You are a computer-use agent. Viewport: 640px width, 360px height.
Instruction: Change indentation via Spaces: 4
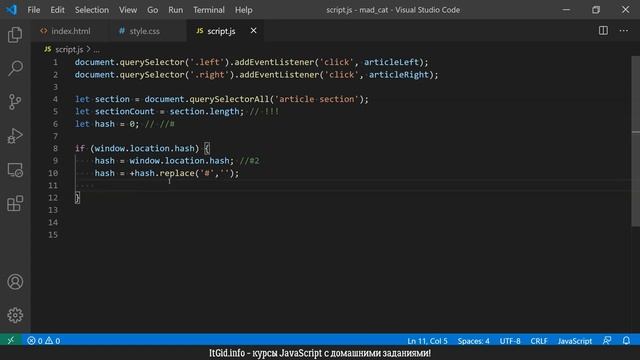click(473, 341)
